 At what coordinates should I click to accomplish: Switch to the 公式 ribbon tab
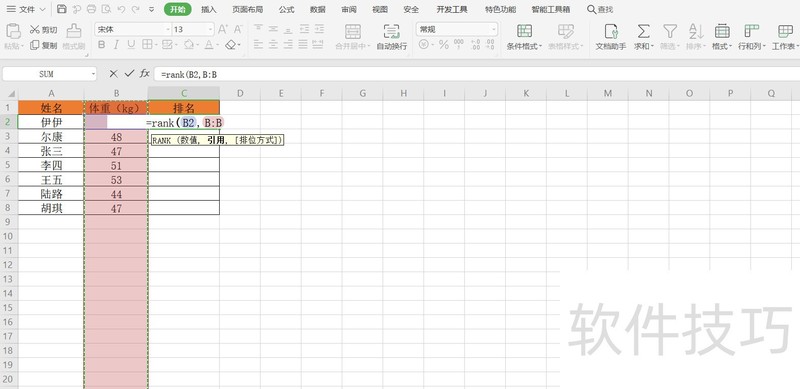287,9
